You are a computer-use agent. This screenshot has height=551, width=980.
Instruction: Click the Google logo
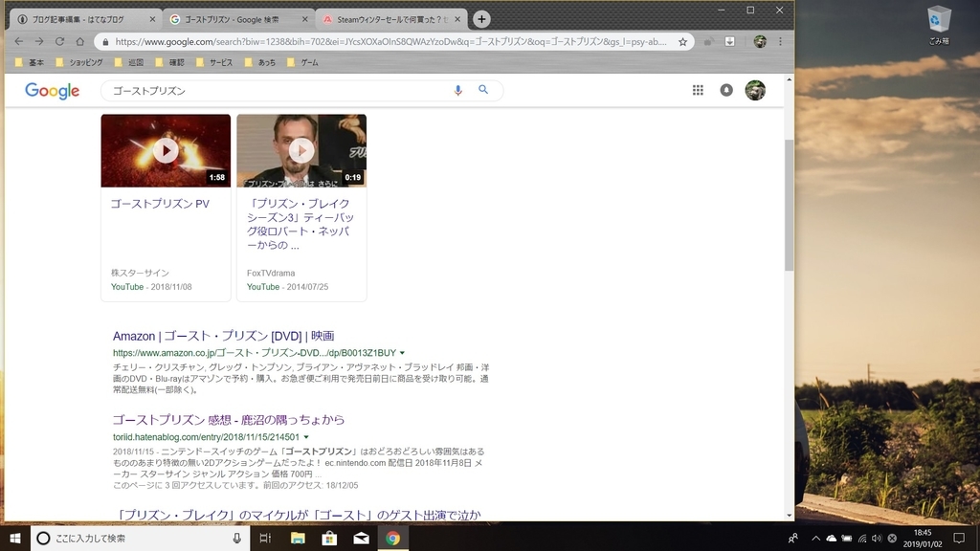coord(52,91)
